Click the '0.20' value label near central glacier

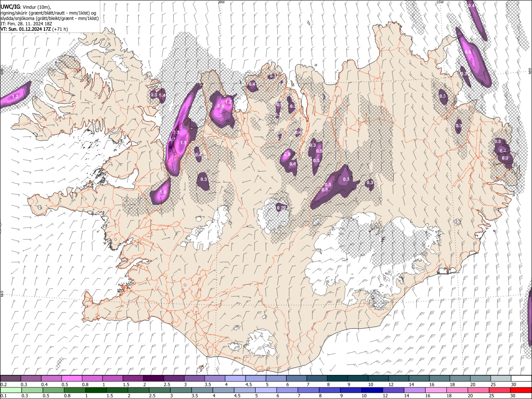coord(281,208)
